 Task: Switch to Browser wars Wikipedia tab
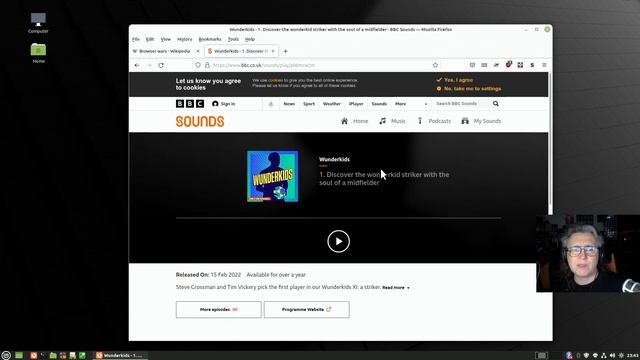point(165,51)
